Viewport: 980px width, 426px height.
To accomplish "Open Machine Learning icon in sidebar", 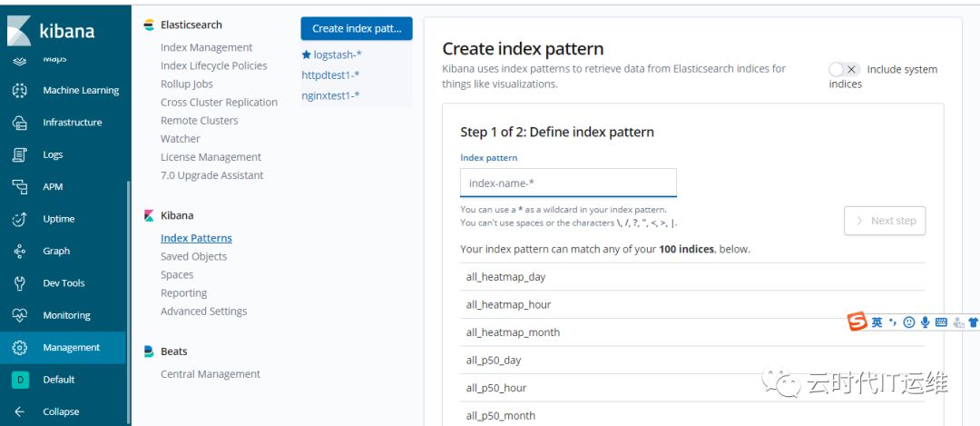I will click(x=19, y=91).
